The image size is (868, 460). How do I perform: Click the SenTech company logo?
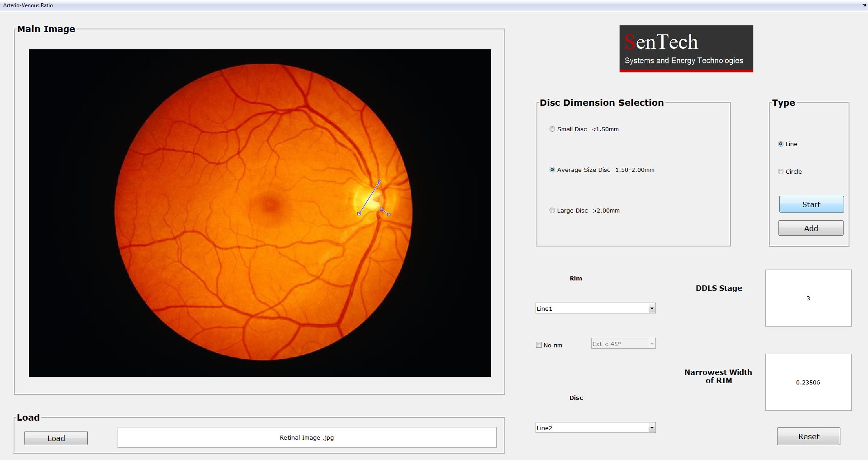(x=685, y=48)
